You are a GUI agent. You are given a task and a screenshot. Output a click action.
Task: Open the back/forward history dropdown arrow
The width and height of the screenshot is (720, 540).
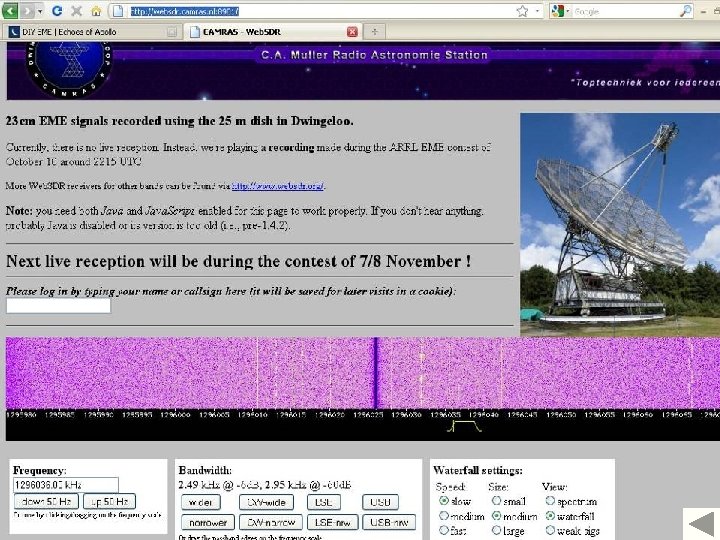(40, 11)
